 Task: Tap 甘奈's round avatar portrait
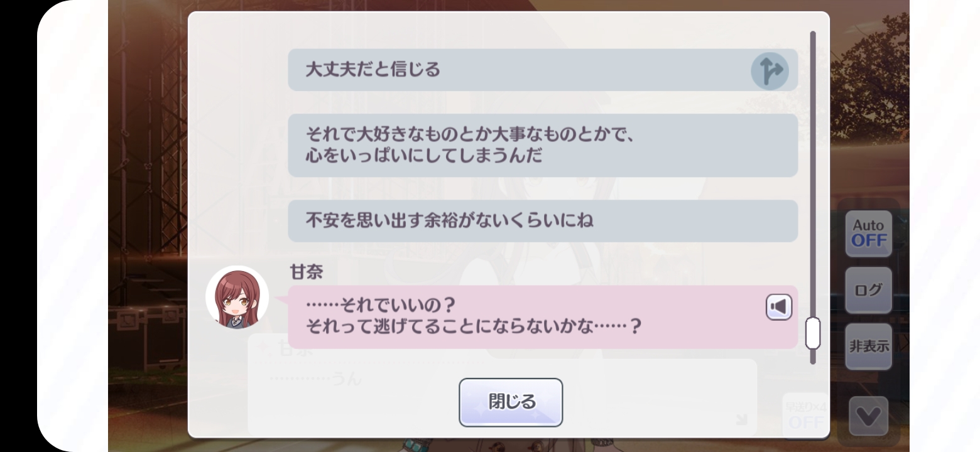point(237,297)
